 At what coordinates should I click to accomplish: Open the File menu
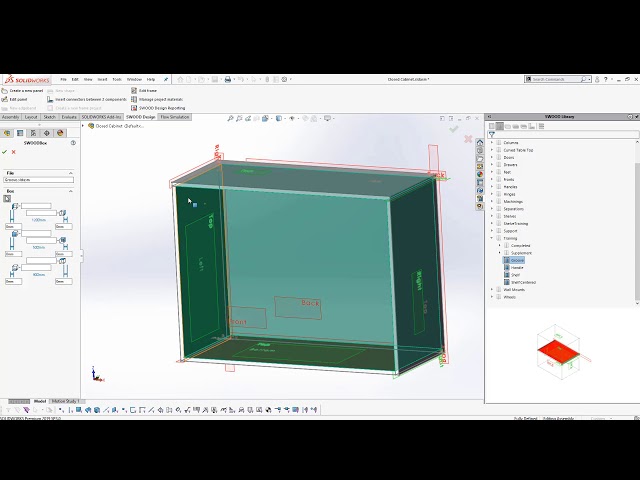coord(63,80)
